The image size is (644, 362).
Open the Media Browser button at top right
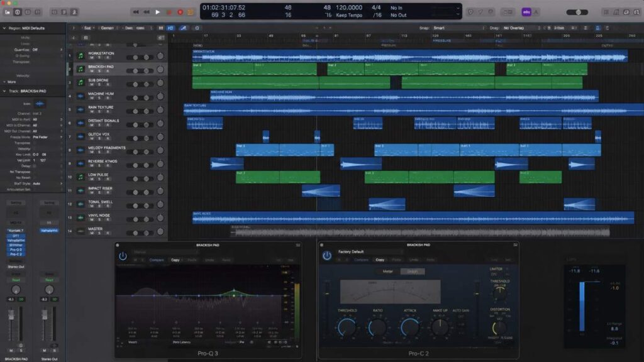(x=636, y=12)
